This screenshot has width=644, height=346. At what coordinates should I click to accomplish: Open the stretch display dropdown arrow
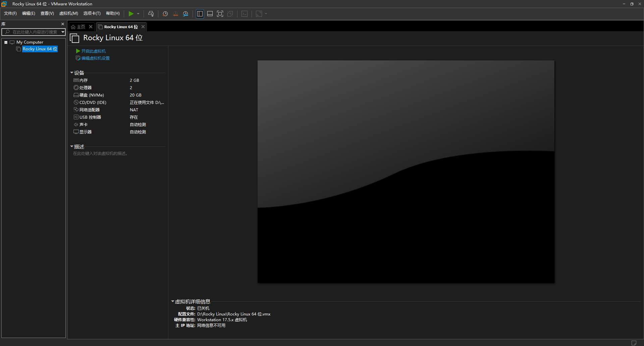point(266,14)
